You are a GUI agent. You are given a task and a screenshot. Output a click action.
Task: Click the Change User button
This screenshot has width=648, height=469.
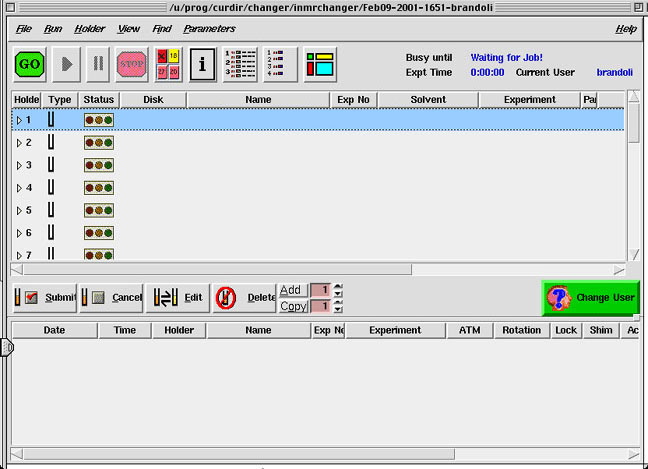click(591, 297)
